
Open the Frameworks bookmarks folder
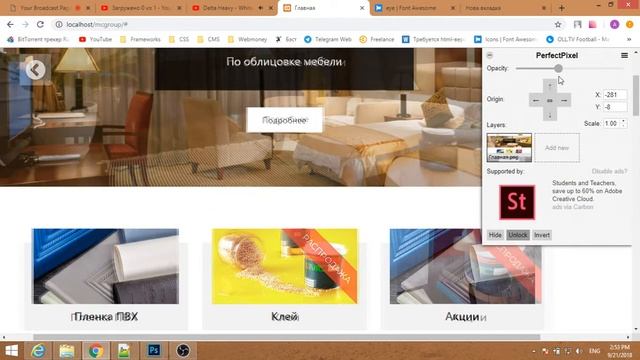click(140, 39)
